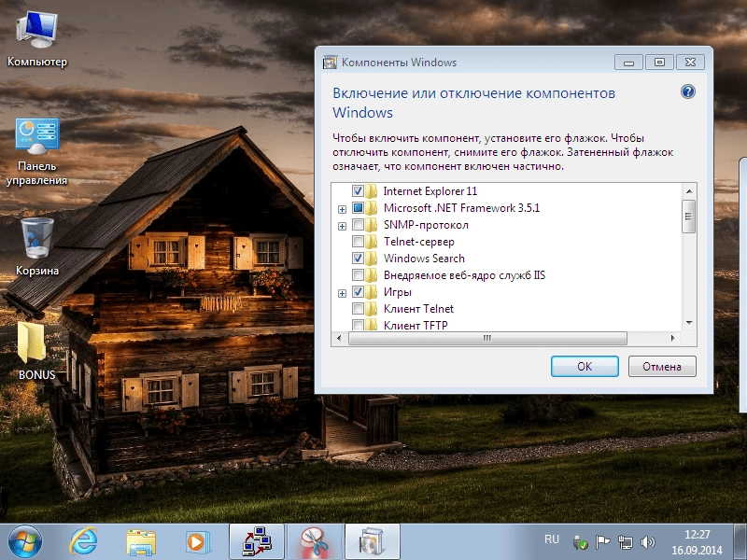Open the volume speaker tray icon

647,542
